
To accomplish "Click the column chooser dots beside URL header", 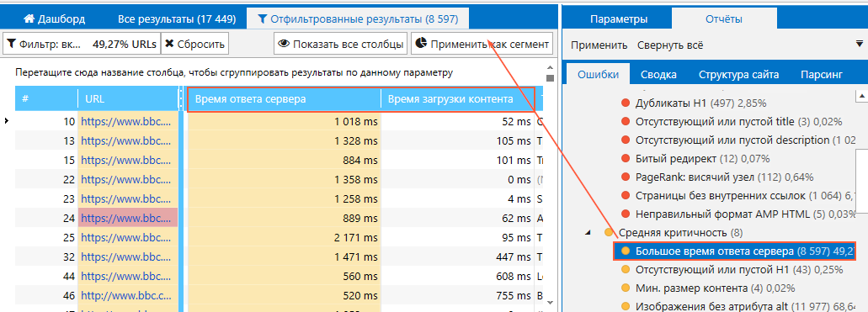I will point(181,99).
